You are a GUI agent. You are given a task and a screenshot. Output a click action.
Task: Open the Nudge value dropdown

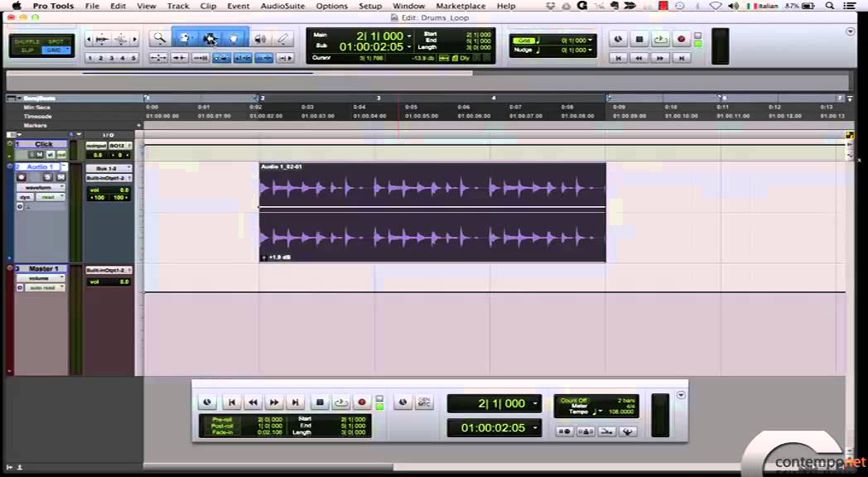590,50
